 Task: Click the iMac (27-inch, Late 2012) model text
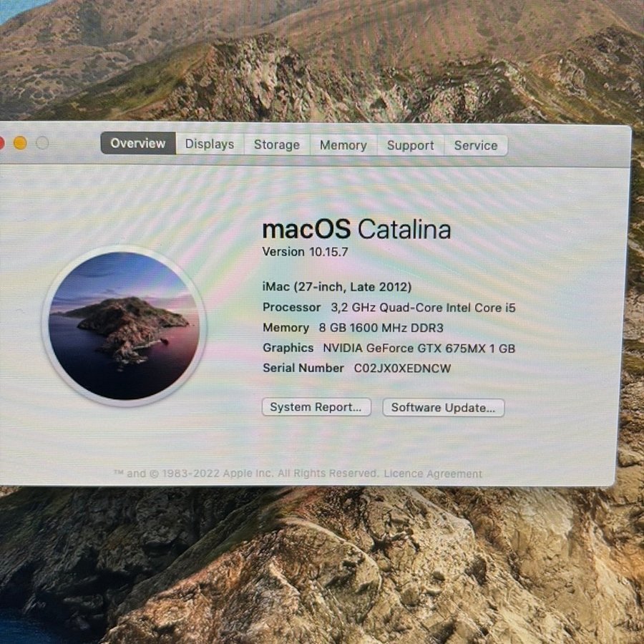tap(337, 287)
